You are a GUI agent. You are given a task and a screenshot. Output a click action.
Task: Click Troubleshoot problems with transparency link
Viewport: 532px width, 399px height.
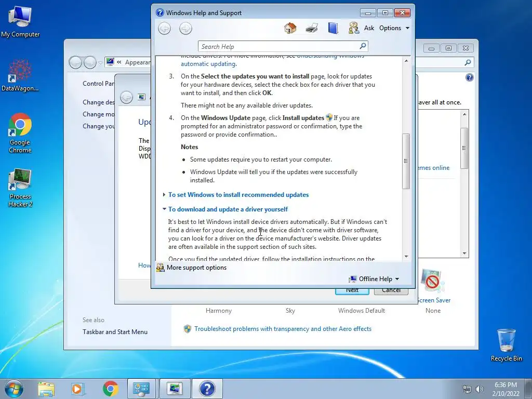[283, 329]
